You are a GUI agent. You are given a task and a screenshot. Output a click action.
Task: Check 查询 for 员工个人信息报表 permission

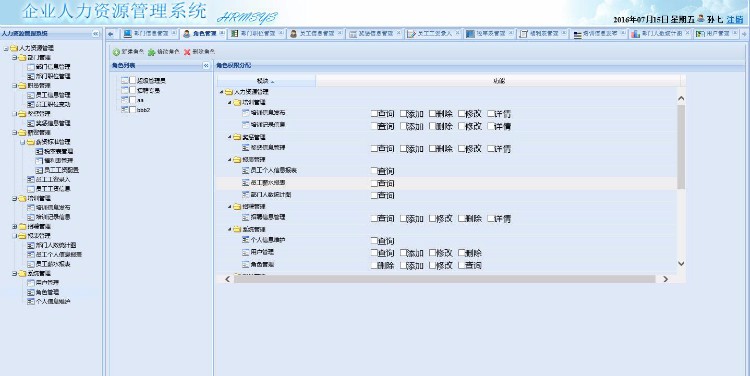point(374,171)
